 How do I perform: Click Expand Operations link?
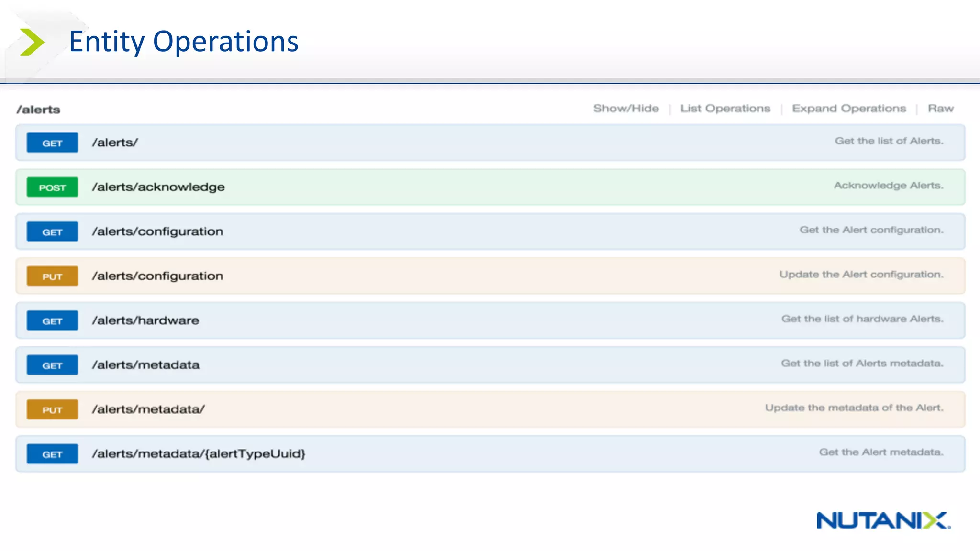click(849, 109)
